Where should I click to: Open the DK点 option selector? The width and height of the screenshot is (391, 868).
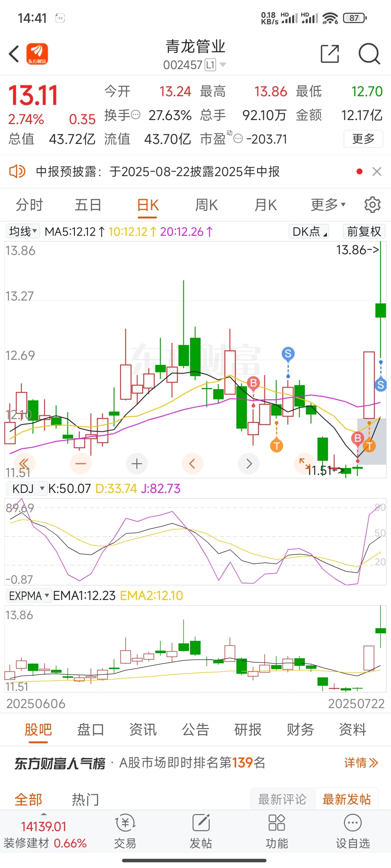point(309,231)
